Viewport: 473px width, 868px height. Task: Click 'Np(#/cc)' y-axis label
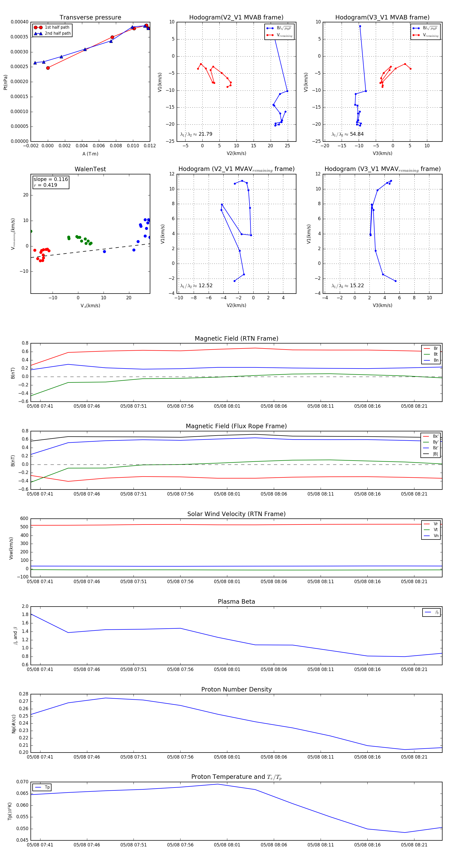click(14, 723)
